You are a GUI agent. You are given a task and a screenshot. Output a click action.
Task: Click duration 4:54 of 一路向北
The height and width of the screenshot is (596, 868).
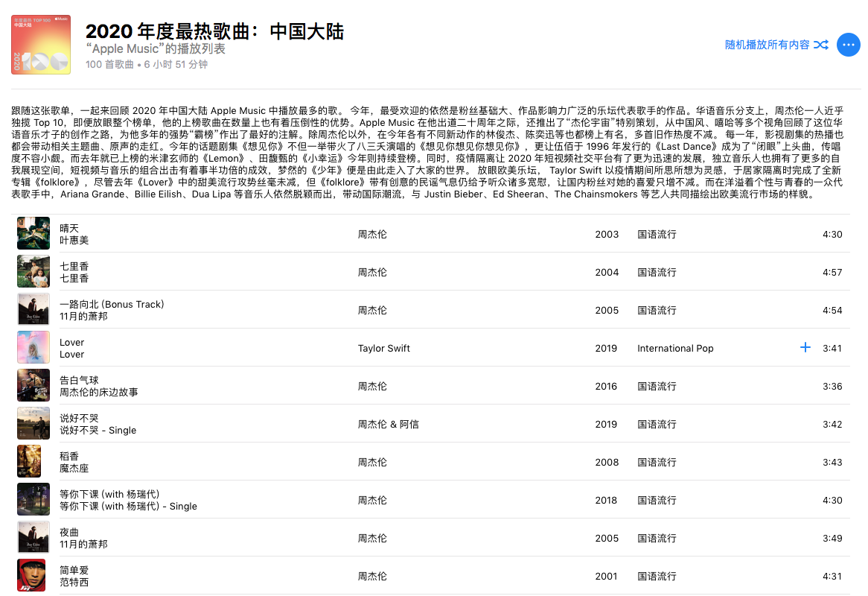832,310
